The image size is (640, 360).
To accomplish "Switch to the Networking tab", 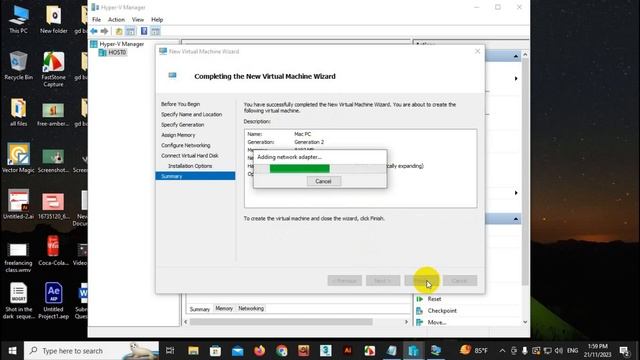I will (x=251, y=309).
